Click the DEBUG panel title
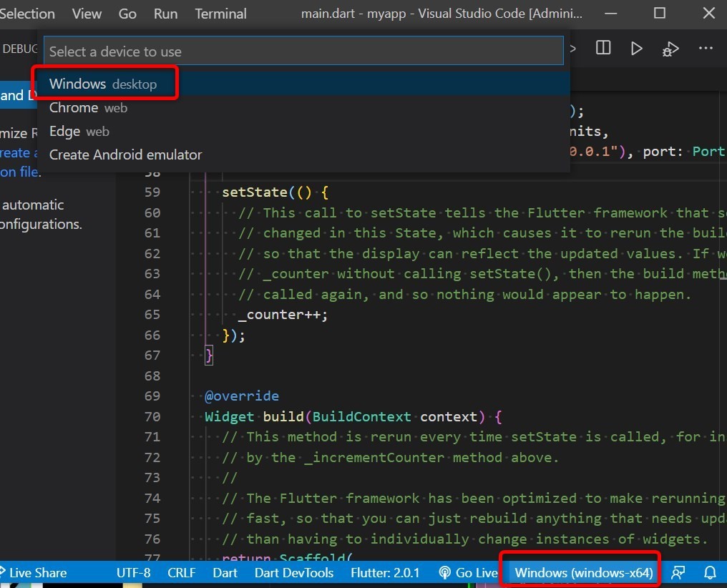The height and width of the screenshot is (588, 727). tap(19, 49)
